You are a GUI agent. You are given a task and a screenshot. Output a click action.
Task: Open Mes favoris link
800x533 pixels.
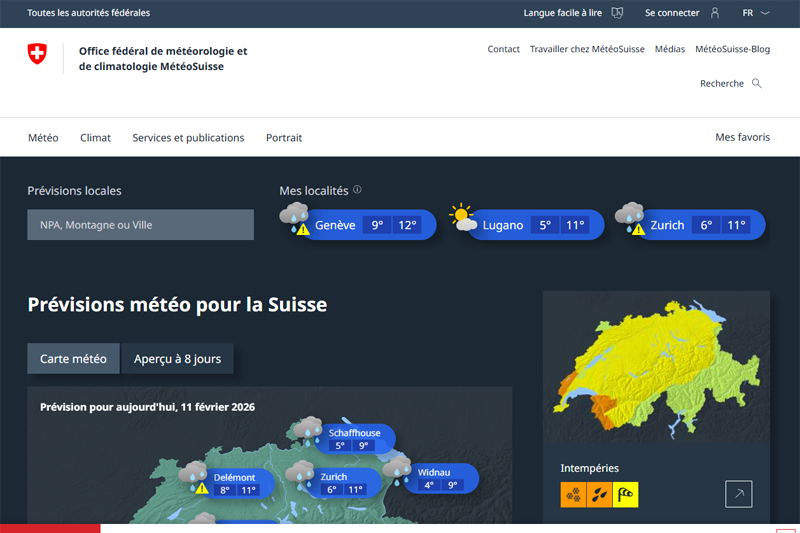point(742,137)
